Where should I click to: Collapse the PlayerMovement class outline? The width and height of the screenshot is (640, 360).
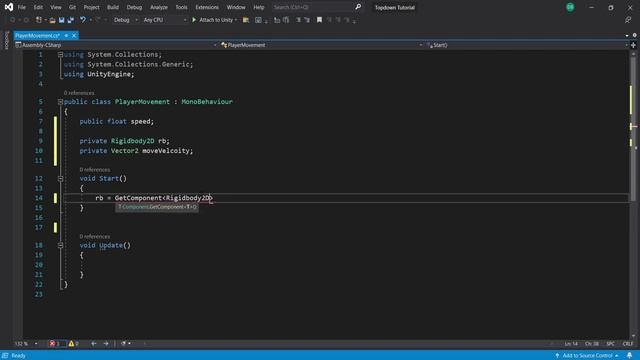click(60, 102)
